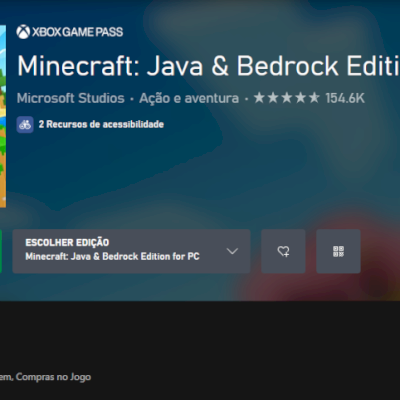Open the Ação e aventura category
400x400 pixels.
(189, 98)
